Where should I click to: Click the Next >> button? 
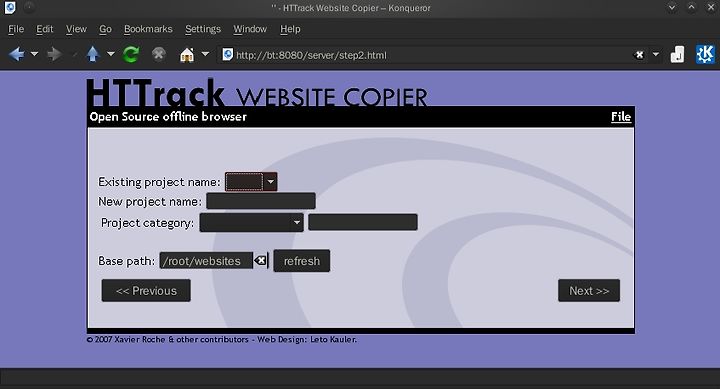coord(589,291)
